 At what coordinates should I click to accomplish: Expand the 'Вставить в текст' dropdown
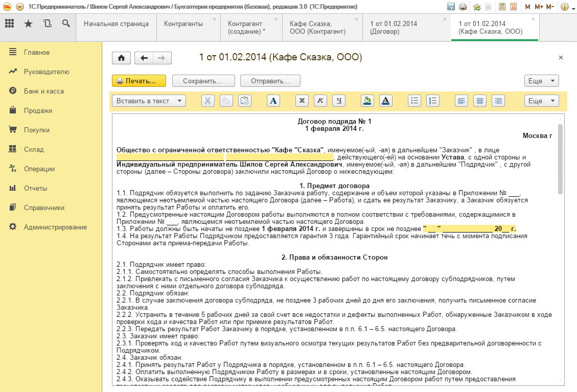pyautogui.click(x=149, y=101)
